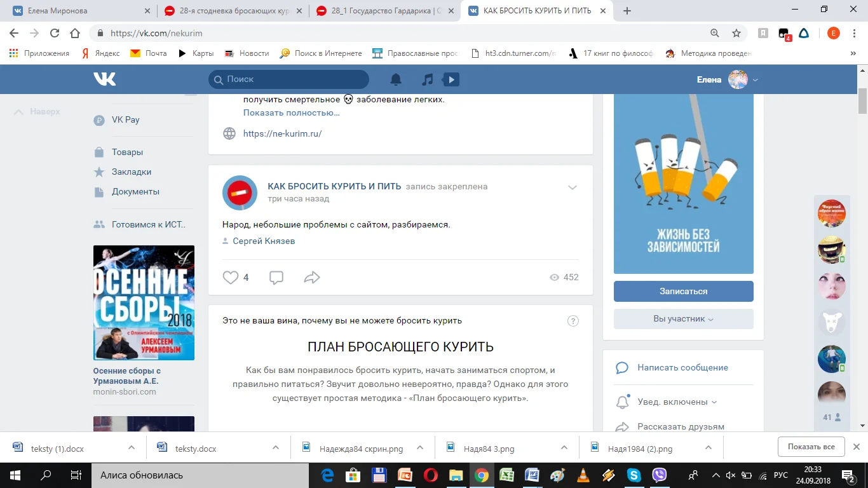
Task: Click the 'Записаться' button
Action: pyautogui.click(x=683, y=291)
